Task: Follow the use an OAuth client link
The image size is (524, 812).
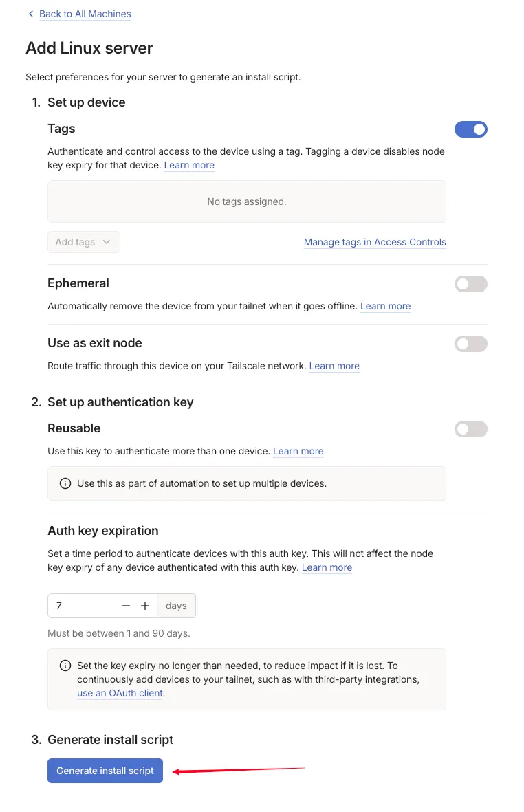Action: (120, 693)
